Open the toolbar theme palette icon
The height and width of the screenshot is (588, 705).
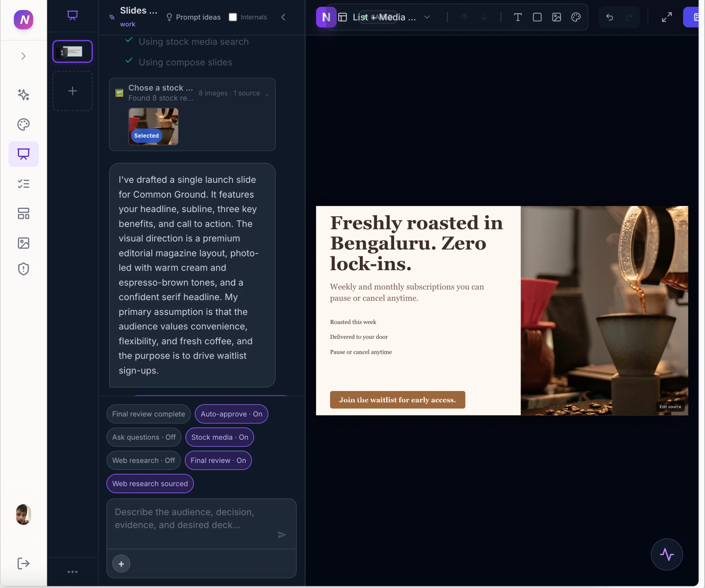click(x=576, y=17)
